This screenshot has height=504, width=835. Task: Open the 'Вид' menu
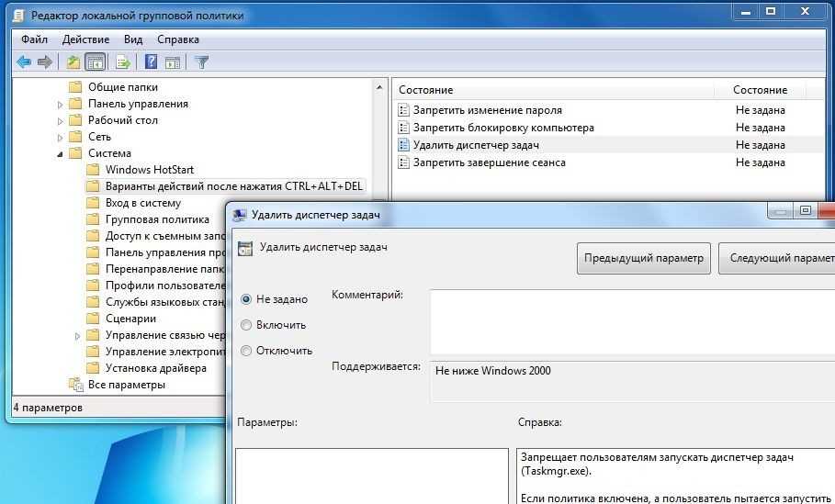(x=133, y=39)
